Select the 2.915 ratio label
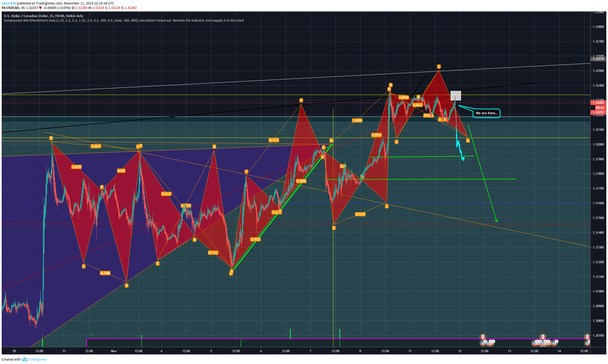The image size is (608, 364). point(255,240)
